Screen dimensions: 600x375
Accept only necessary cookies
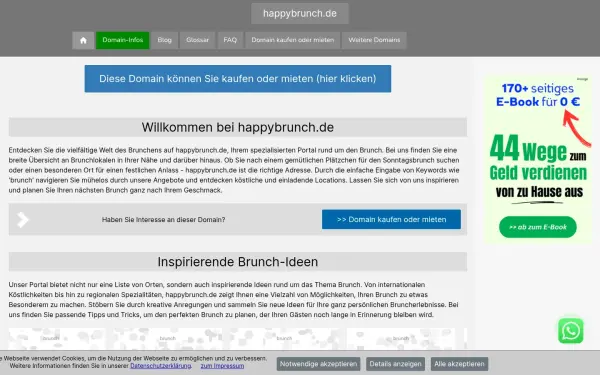[318, 364]
